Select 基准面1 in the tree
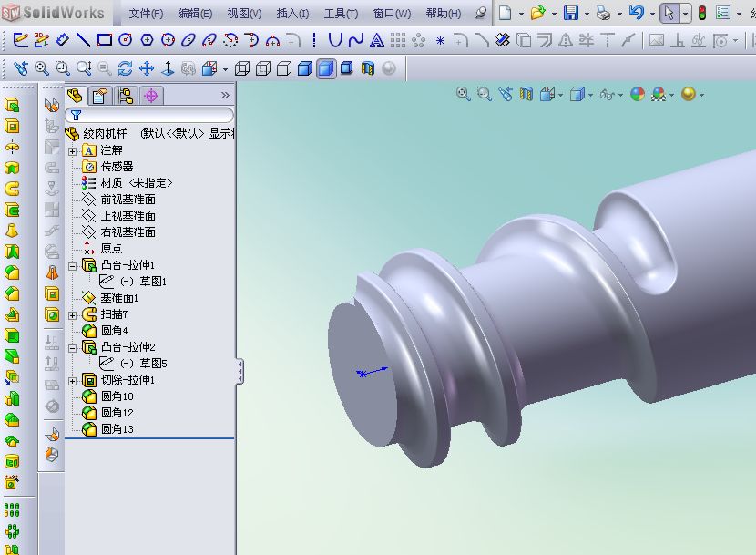756x555 pixels. [x=118, y=298]
